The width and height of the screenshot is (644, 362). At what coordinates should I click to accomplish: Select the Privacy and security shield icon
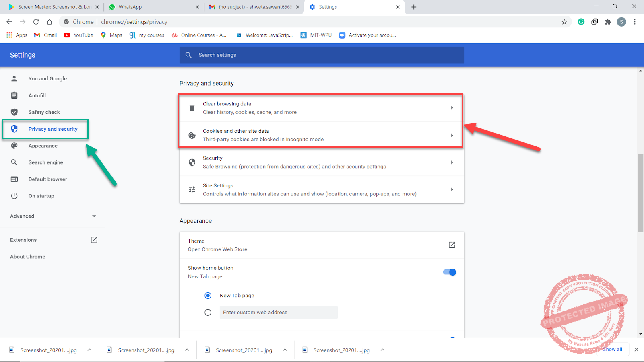click(14, 129)
